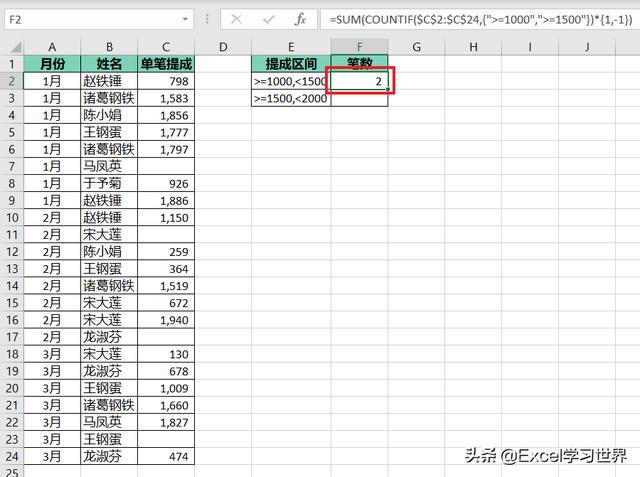Click cell containing 678
The image size is (640, 477).
tap(166, 371)
